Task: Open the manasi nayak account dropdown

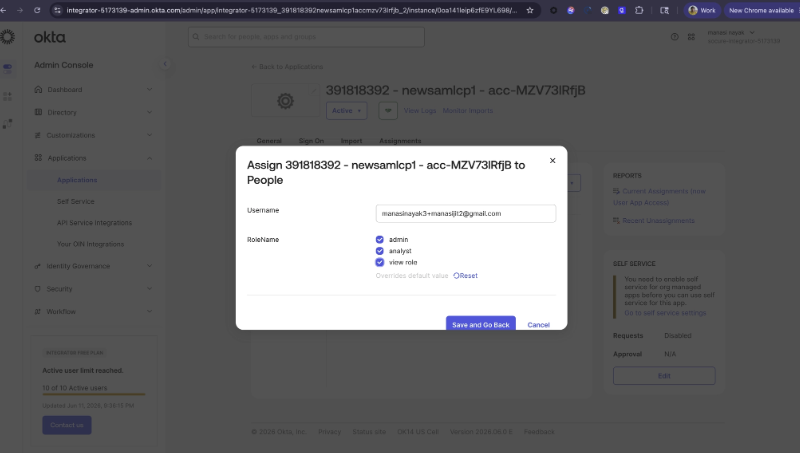Action: pos(743,37)
